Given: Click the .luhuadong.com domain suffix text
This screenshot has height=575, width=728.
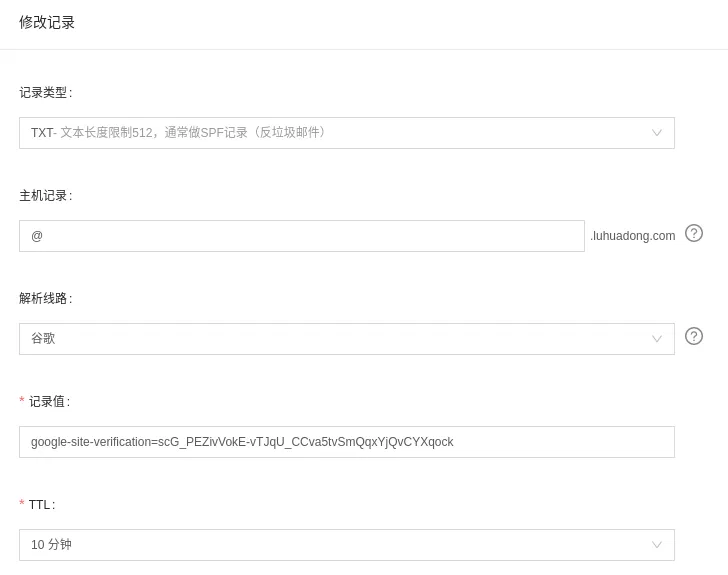Looking at the screenshot, I should point(632,236).
